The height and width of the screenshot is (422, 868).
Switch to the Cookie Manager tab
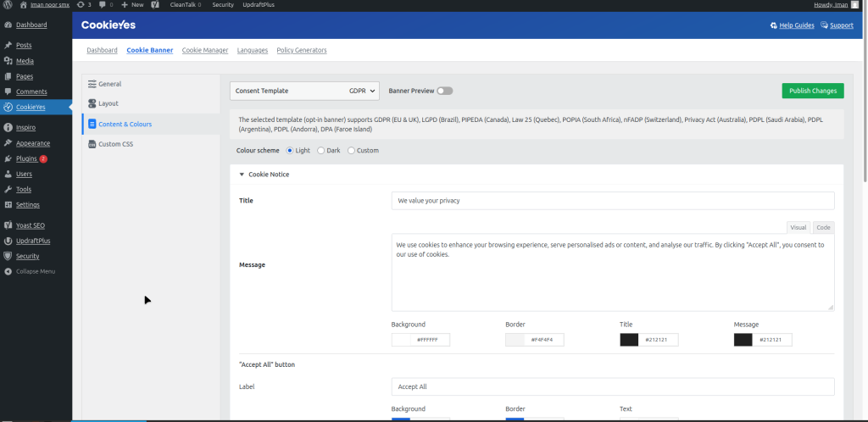(x=205, y=50)
